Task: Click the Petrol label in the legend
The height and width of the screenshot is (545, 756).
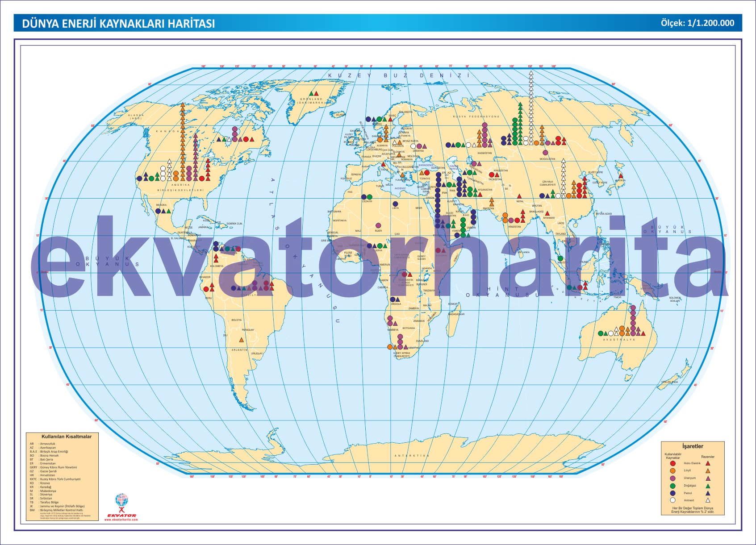Action: (x=688, y=493)
